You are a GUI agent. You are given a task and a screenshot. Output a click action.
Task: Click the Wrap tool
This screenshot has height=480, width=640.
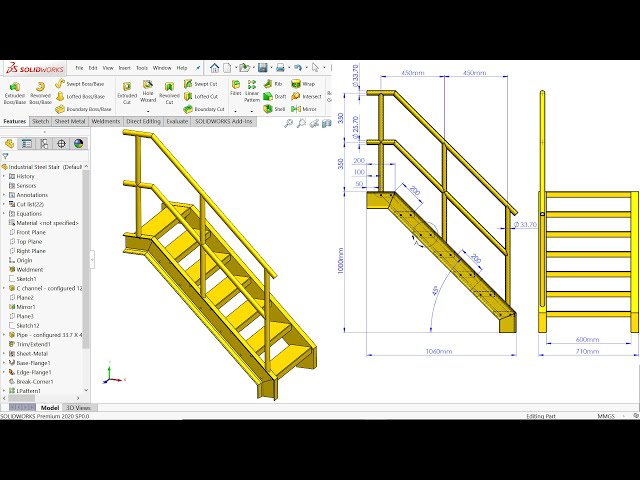pos(303,84)
